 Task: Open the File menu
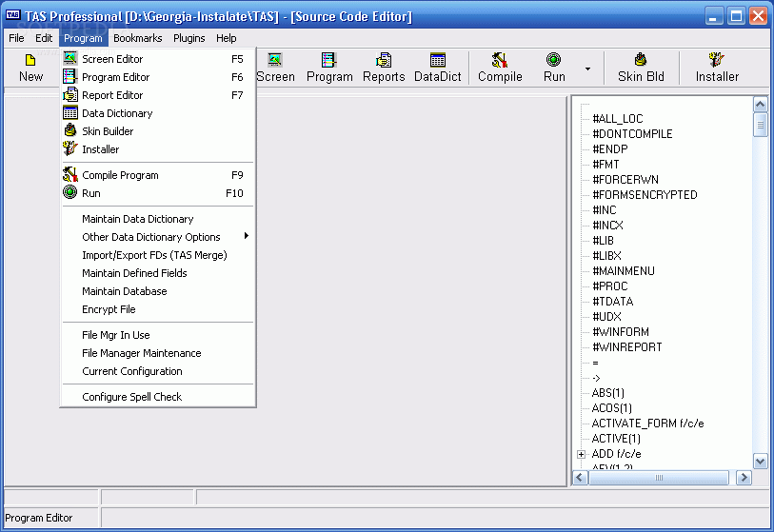16,38
